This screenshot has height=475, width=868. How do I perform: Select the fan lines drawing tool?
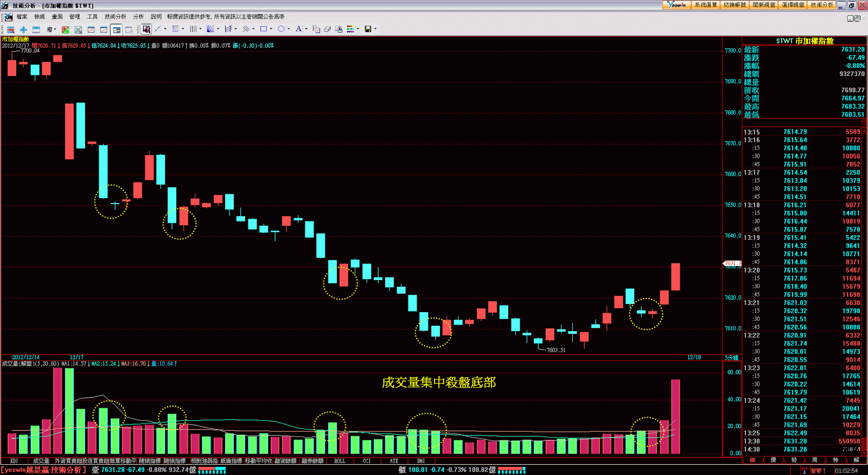[x=210, y=29]
